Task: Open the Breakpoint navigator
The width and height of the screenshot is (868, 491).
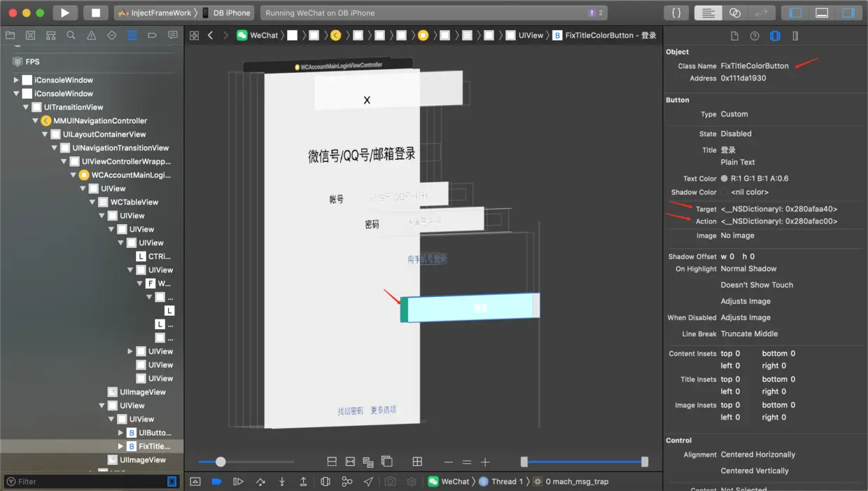Action: pos(152,35)
